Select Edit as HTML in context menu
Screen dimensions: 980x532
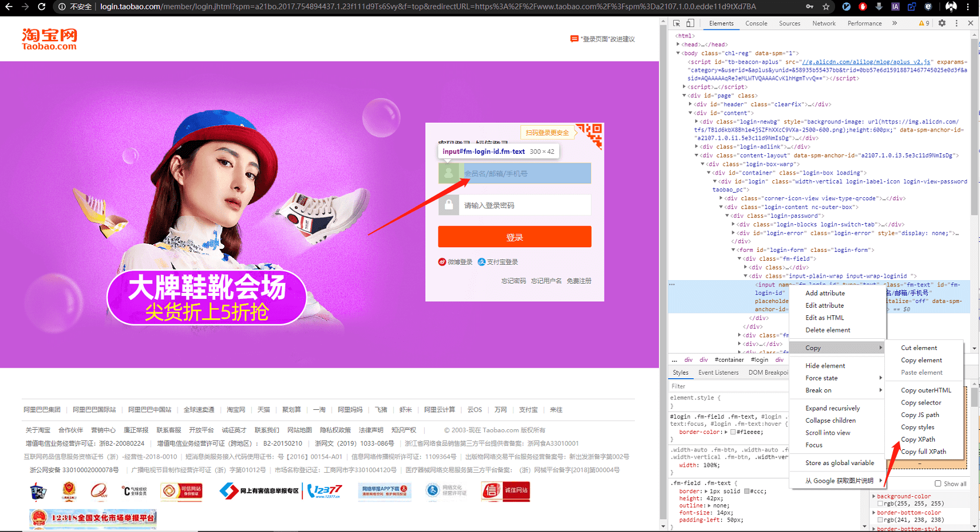837,318
